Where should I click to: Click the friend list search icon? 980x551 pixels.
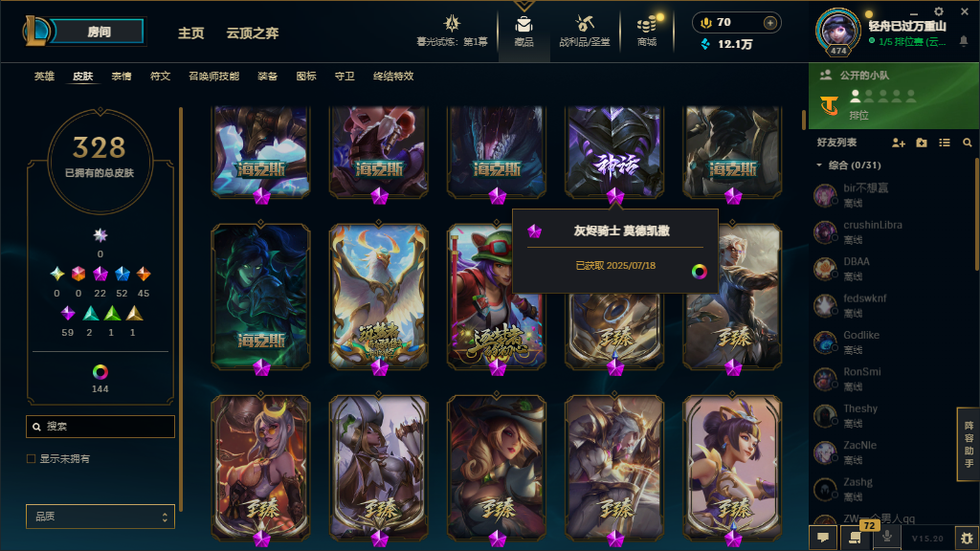(967, 143)
